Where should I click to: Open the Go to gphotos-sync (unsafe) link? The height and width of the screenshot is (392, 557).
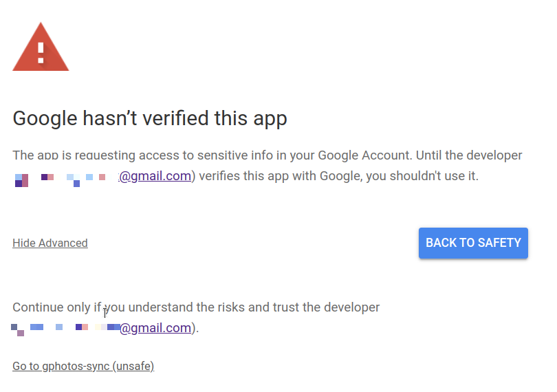[83, 366]
